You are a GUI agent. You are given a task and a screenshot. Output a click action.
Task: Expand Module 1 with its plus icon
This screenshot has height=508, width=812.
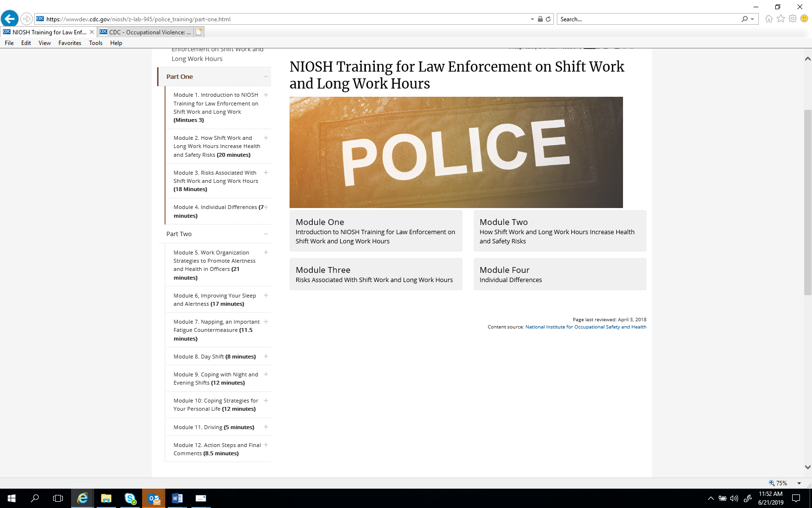click(x=266, y=95)
